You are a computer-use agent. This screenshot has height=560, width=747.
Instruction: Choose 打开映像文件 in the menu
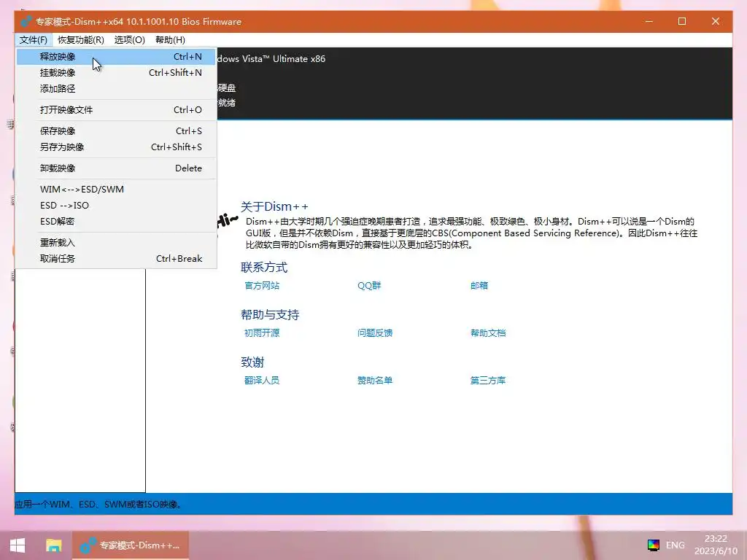(116, 110)
